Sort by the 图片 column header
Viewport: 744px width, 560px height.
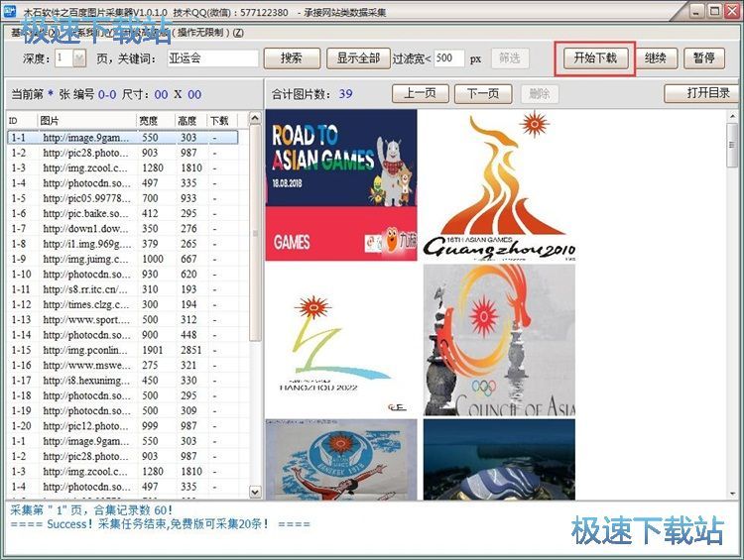pyautogui.click(x=87, y=121)
